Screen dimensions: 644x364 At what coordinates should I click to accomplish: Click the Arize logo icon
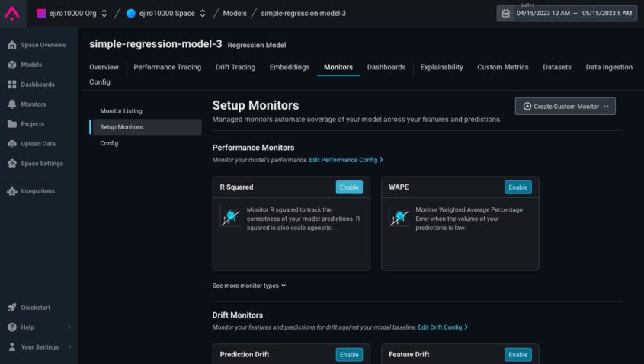coord(13,13)
